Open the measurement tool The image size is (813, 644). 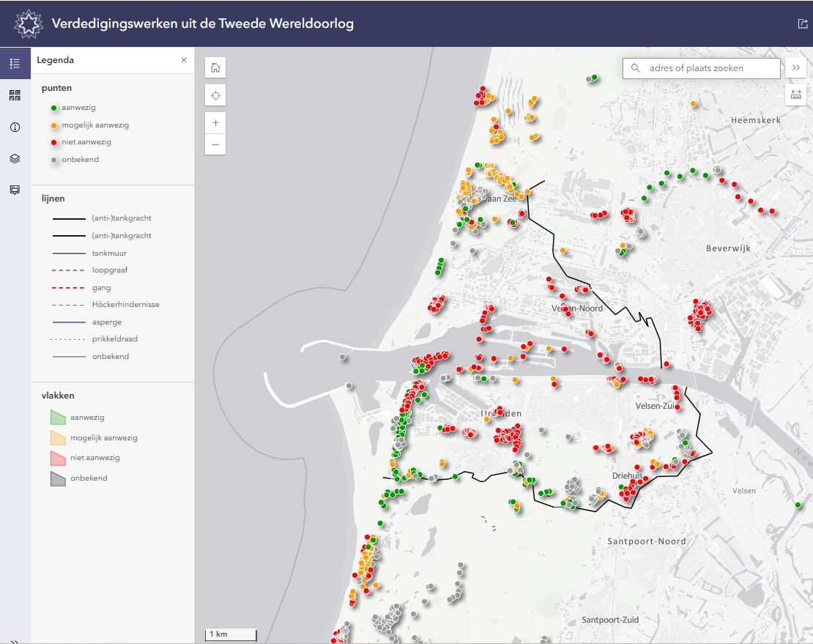[x=796, y=95]
